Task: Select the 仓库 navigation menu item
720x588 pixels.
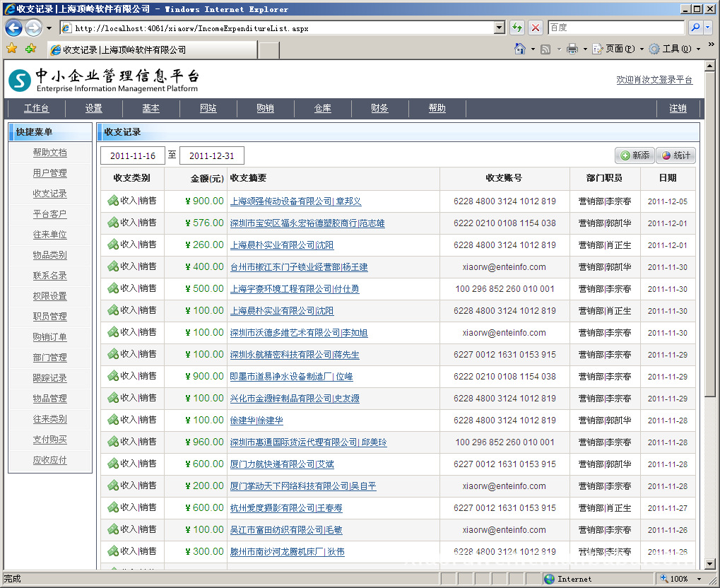Action: (x=322, y=108)
